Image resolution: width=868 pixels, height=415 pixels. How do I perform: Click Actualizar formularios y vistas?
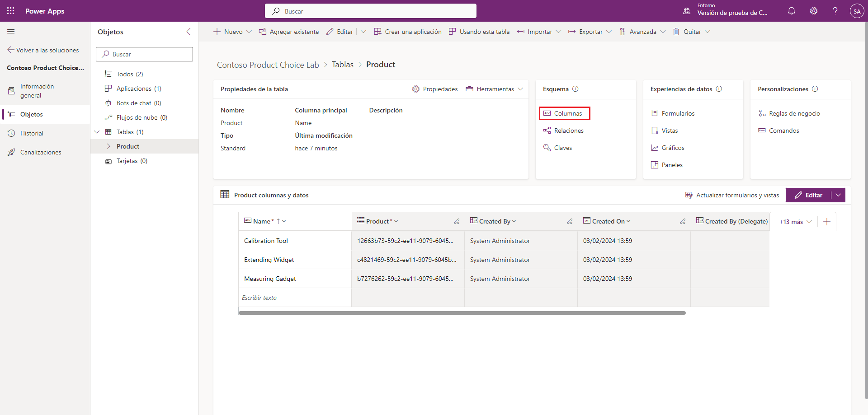click(732, 195)
